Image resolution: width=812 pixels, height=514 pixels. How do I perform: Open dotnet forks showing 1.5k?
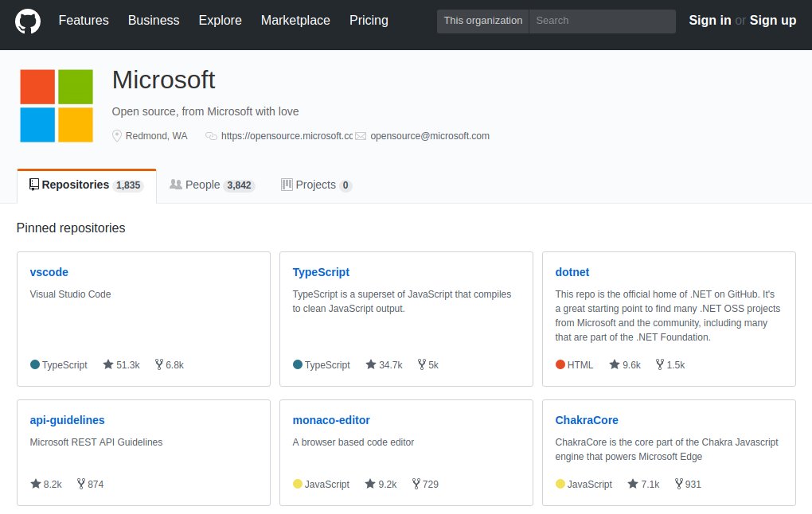670,364
